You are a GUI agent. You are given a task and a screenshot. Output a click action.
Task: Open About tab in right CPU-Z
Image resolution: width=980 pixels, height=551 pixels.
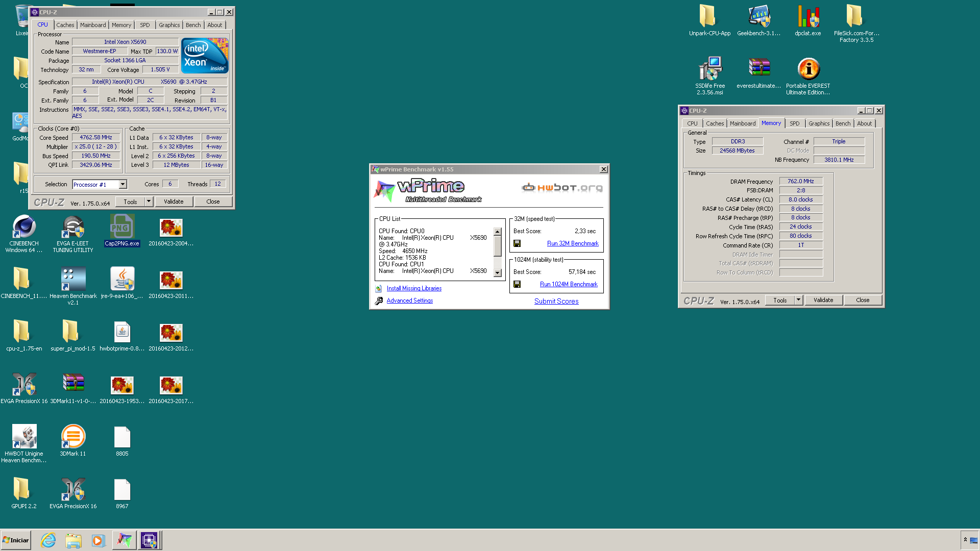tap(865, 123)
